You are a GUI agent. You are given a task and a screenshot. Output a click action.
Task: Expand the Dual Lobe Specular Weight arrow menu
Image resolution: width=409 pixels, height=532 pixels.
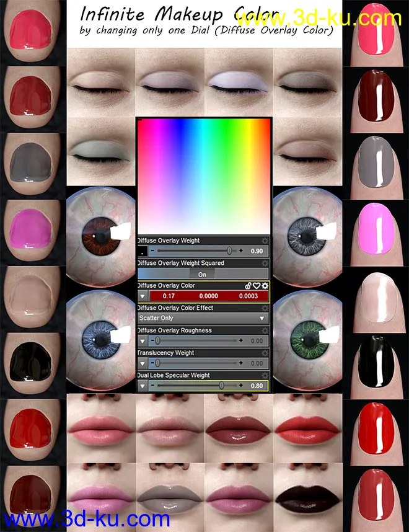pyautogui.click(x=142, y=386)
